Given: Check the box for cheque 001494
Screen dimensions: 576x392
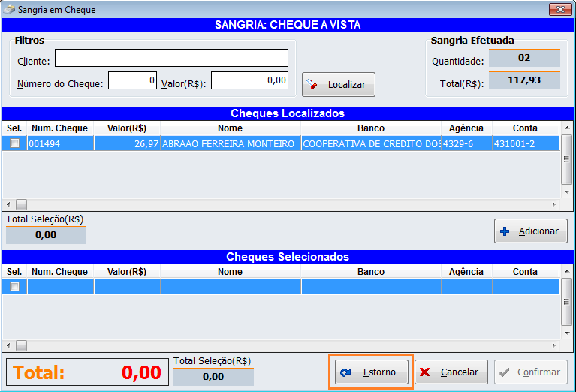Looking at the screenshot, I should (14, 143).
